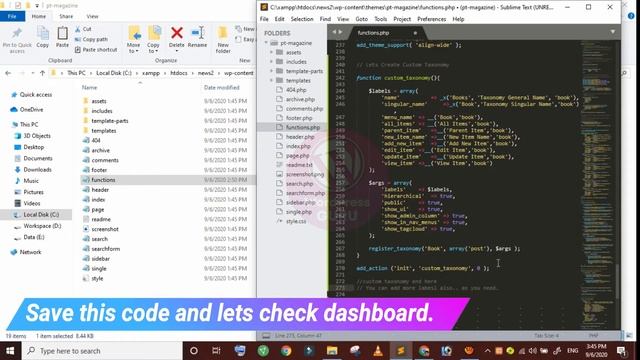Click news2 in the address breadcrumb
This screenshot has width=640, height=360.
coord(206,73)
